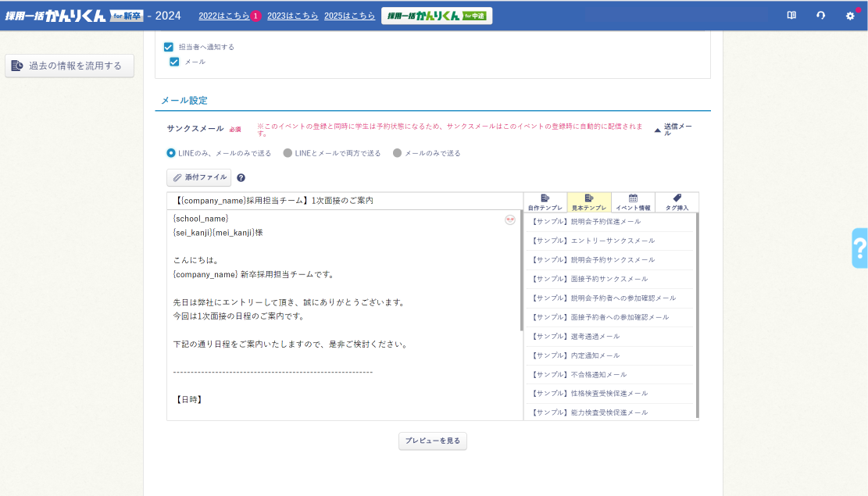This screenshot has width=868, height=496.
Task: Uncheck the 担当者へ通知する checkbox
Action: tap(168, 46)
